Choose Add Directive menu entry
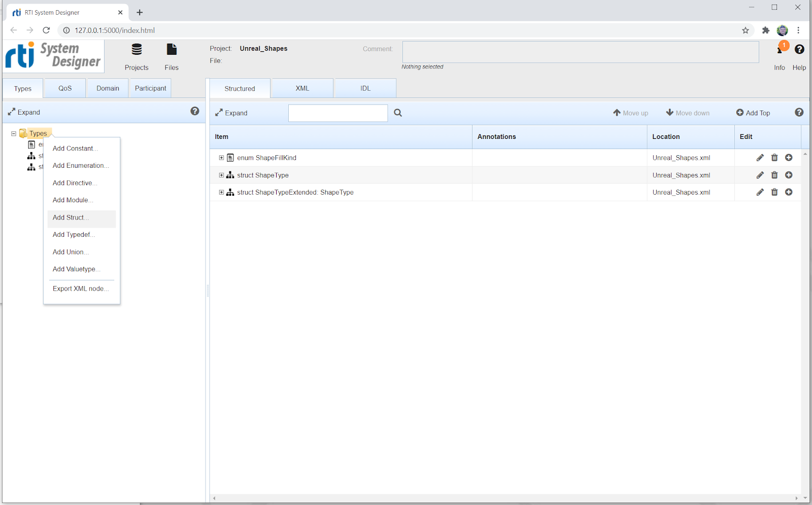812x505 pixels. point(82,183)
